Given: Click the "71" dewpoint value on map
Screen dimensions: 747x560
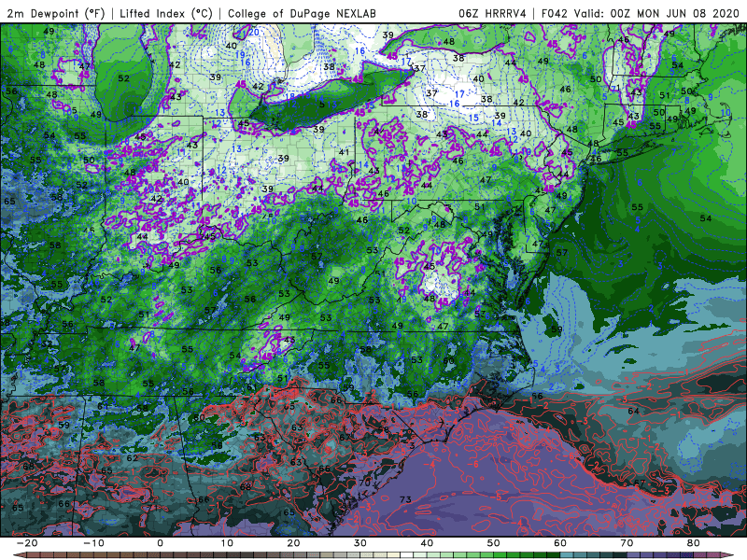Looking at the screenshot, I should (x=152, y=508).
